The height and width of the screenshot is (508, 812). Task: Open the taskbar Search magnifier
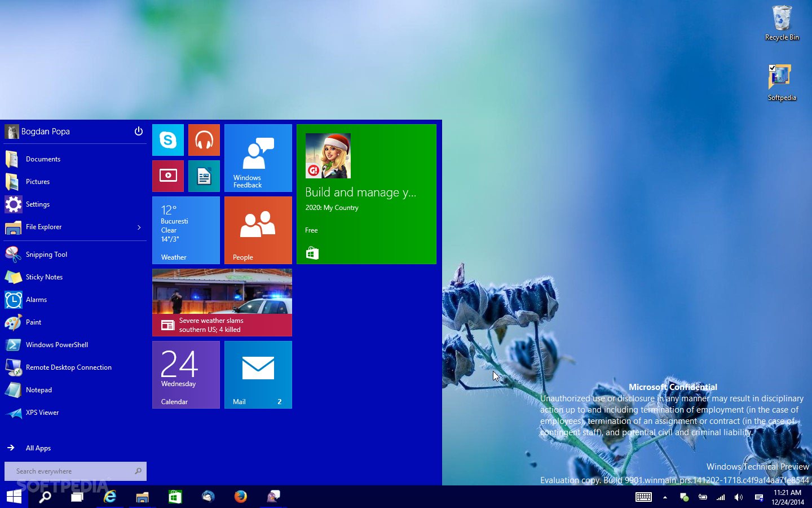pyautogui.click(x=45, y=497)
